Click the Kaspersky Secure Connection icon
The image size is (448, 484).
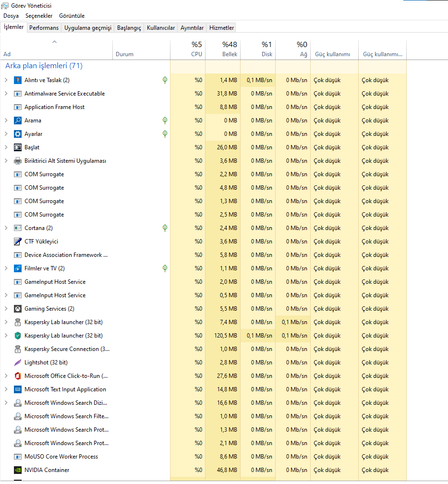(x=18, y=349)
